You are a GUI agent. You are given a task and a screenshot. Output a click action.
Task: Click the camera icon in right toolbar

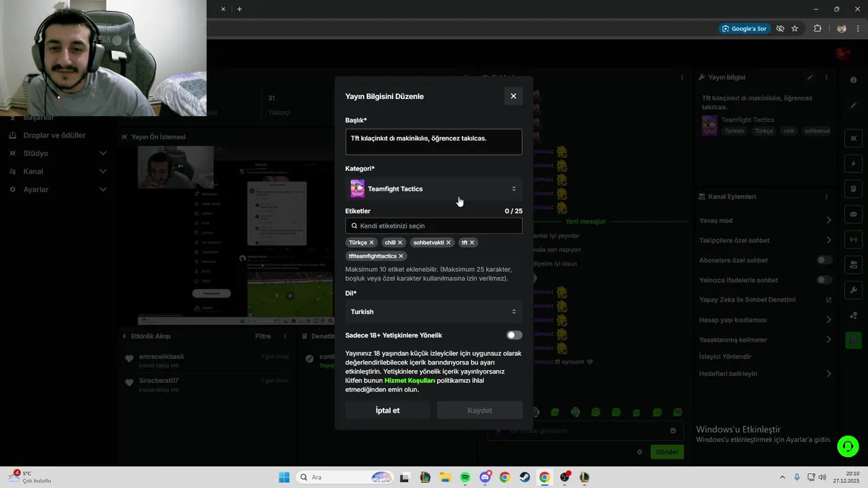853,264
